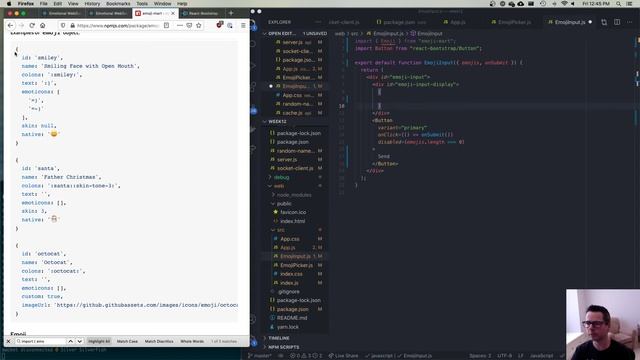
Task: Open the Bookmarks menu
Action: 118,4
